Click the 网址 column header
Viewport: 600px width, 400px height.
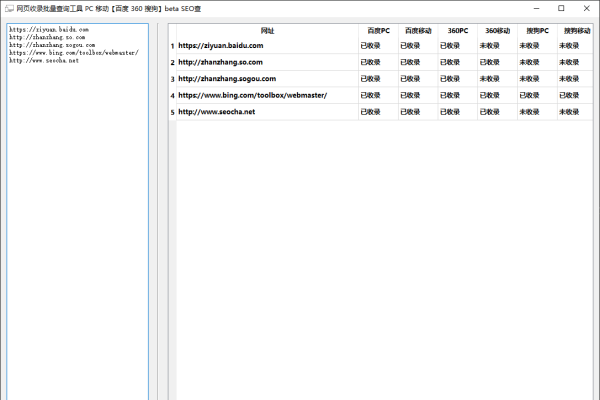[x=267, y=32]
